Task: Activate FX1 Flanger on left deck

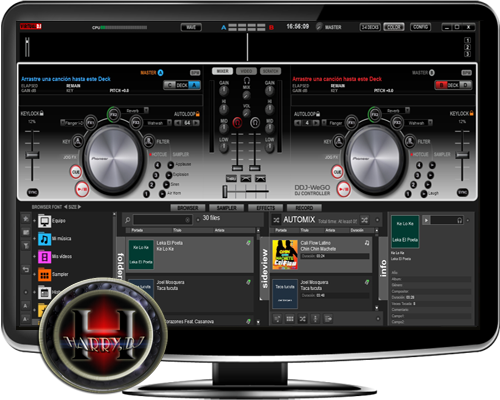Action: (90, 122)
